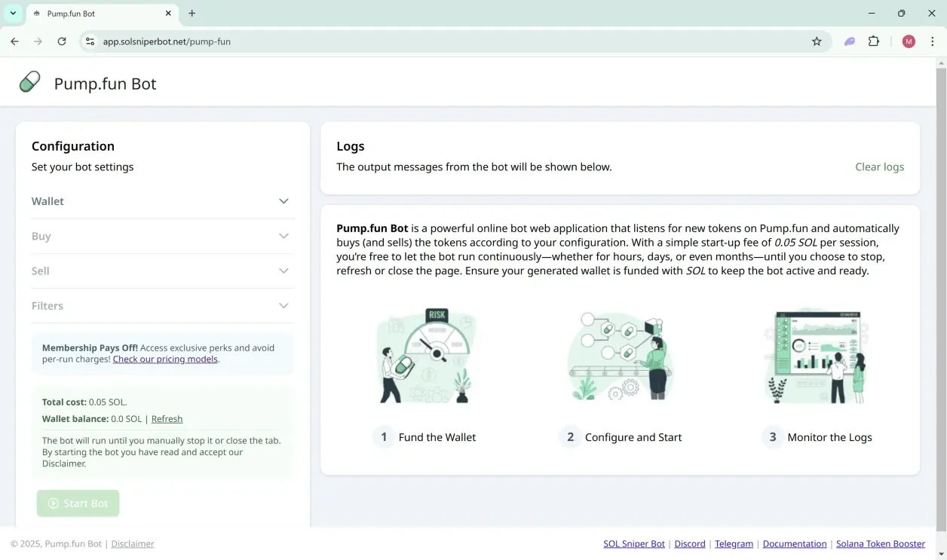Click the Configure and Start illustration
The height and width of the screenshot is (560, 947).
[x=620, y=356]
